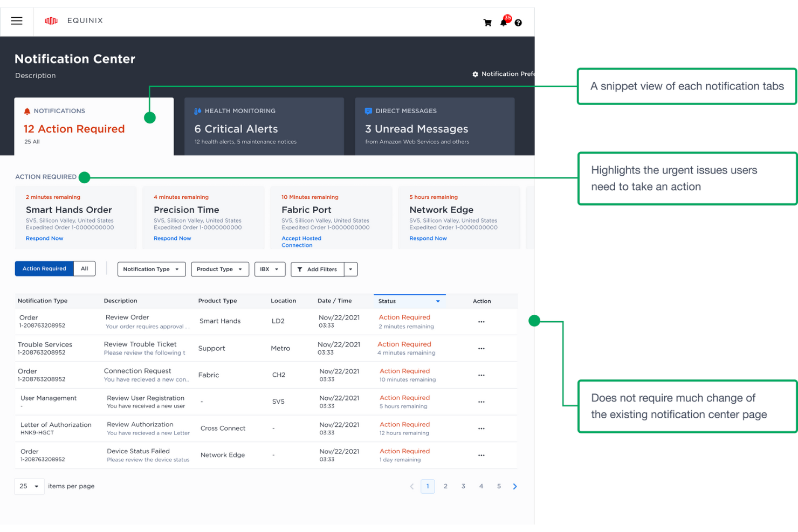This screenshot has width=798, height=532.
Task: Open the shopping cart
Action: (487, 23)
